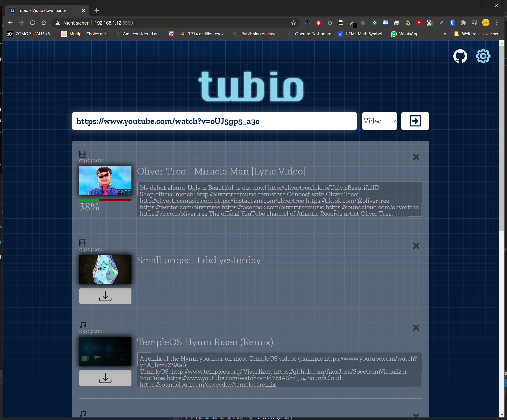
Task: Open the GitHub repository icon
Action: click(460, 56)
